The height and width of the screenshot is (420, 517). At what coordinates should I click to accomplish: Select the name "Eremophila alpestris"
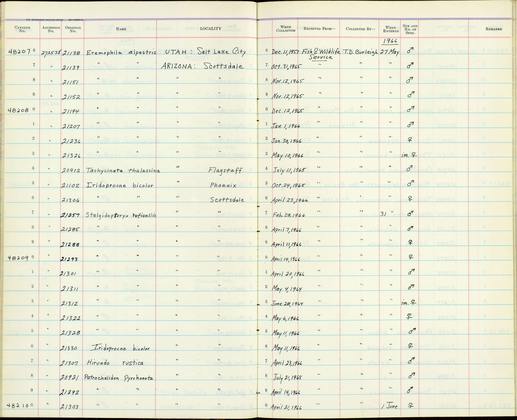tap(121, 52)
